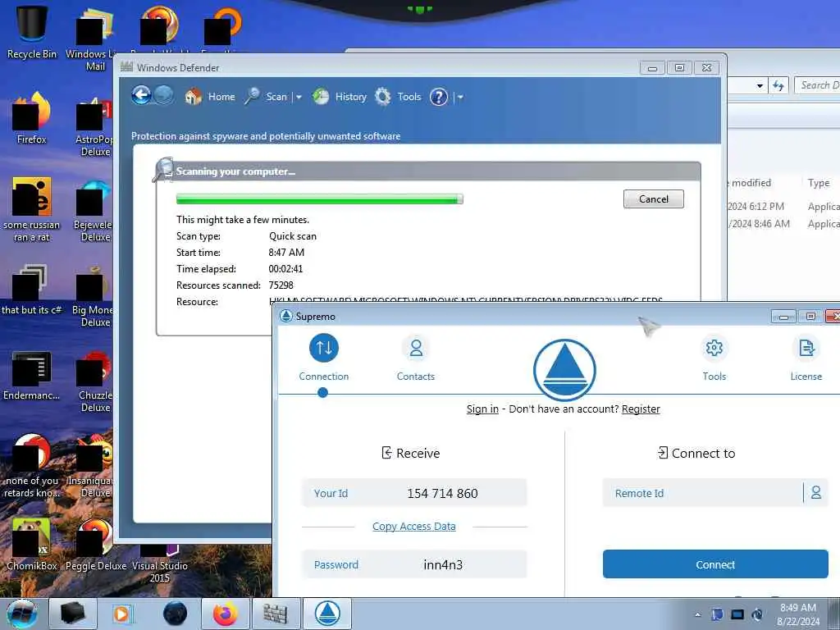Start a Scan from Defender toolbar
This screenshot has width=840, height=630.
[267, 97]
